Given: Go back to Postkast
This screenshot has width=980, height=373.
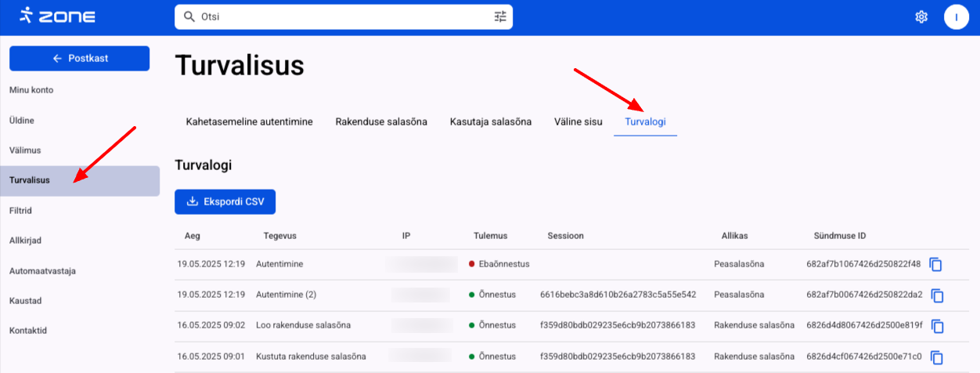Looking at the screenshot, I should [x=79, y=59].
